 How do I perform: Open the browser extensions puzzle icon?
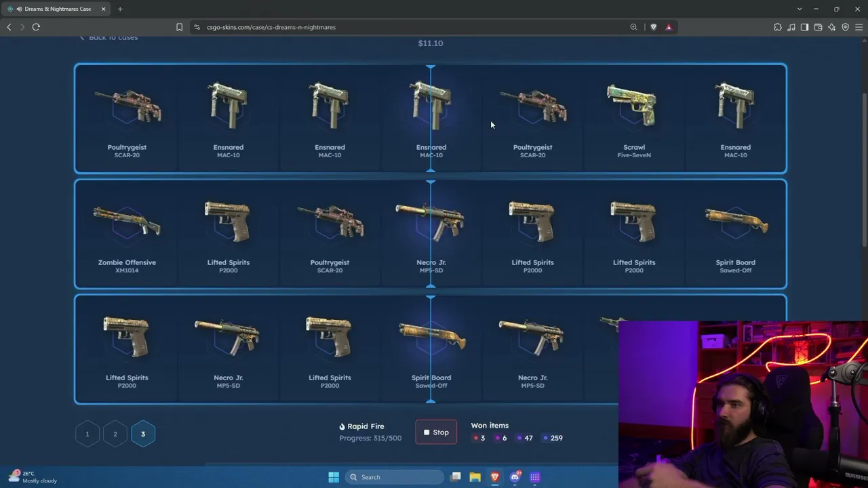[778, 27]
